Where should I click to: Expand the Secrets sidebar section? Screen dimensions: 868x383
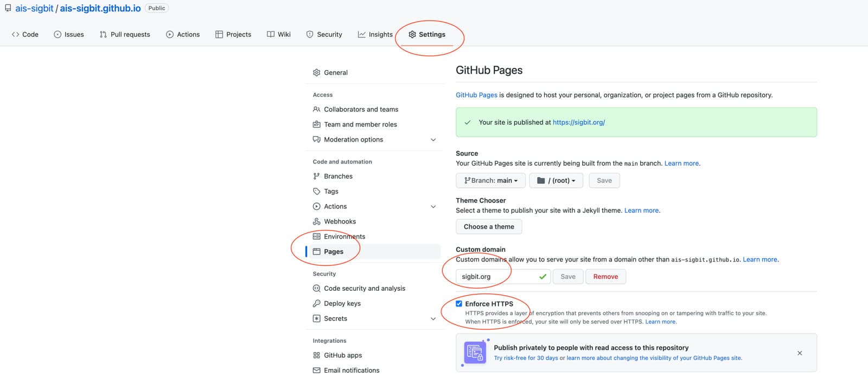coord(433,319)
